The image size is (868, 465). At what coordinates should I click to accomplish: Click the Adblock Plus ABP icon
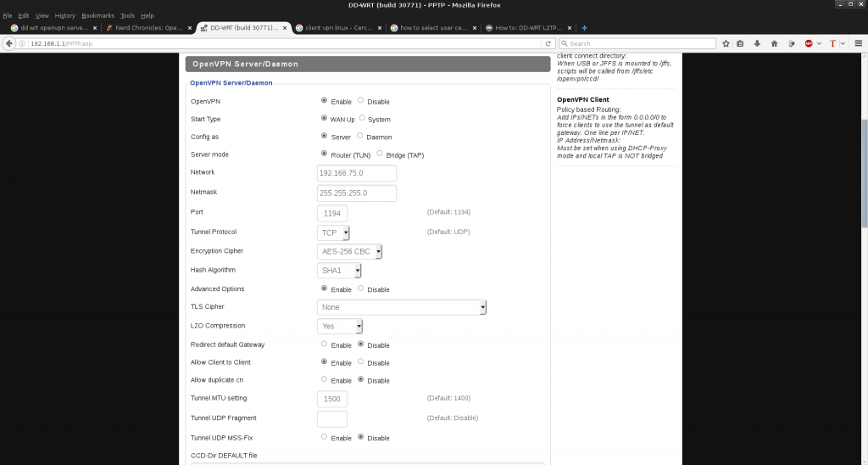point(810,43)
